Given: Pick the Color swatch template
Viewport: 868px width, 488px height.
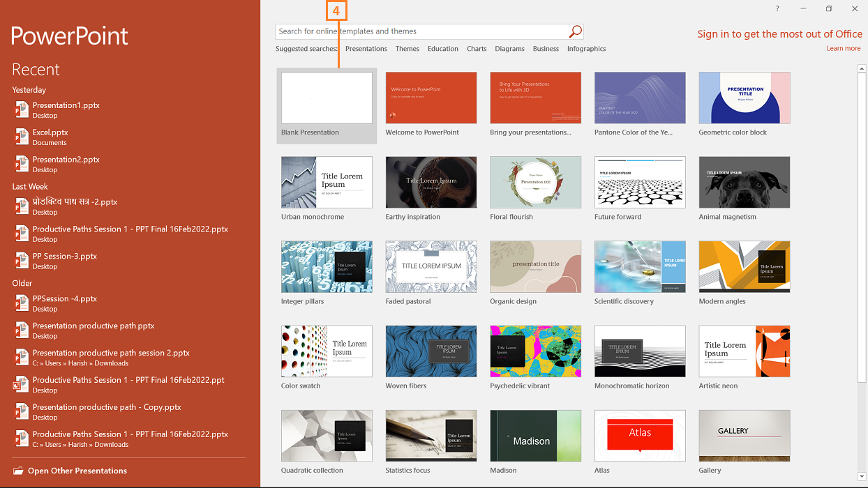Looking at the screenshot, I should click(x=327, y=351).
